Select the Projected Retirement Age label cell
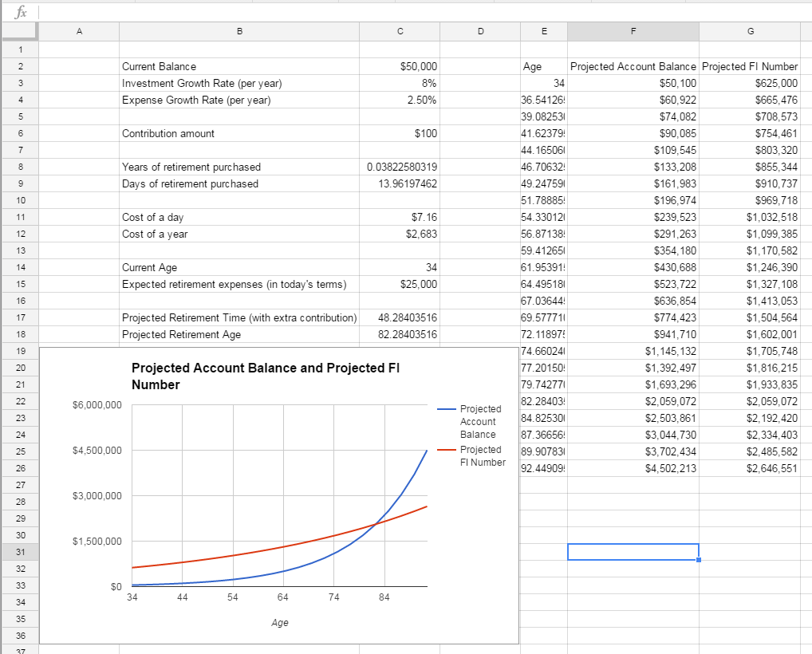Viewport: 812px width, 654px height. click(x=239, y=334)
